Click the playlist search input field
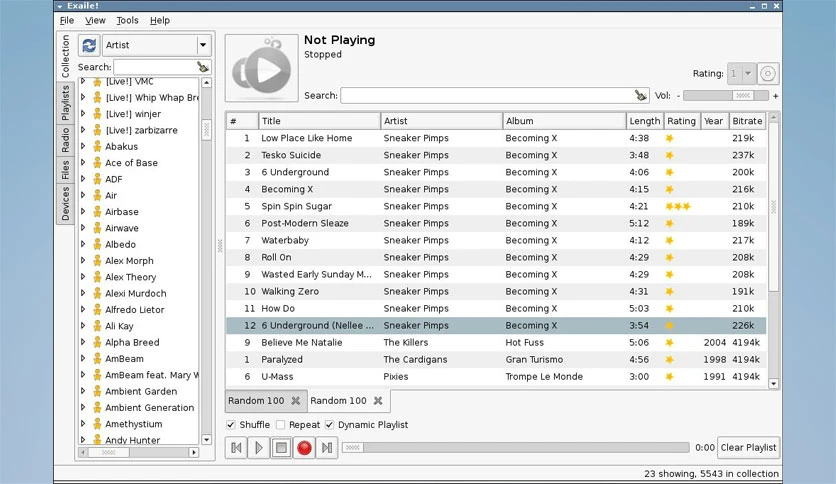This screenshot has width=836, height=484. pyautogui.click(x=487, y=95)
